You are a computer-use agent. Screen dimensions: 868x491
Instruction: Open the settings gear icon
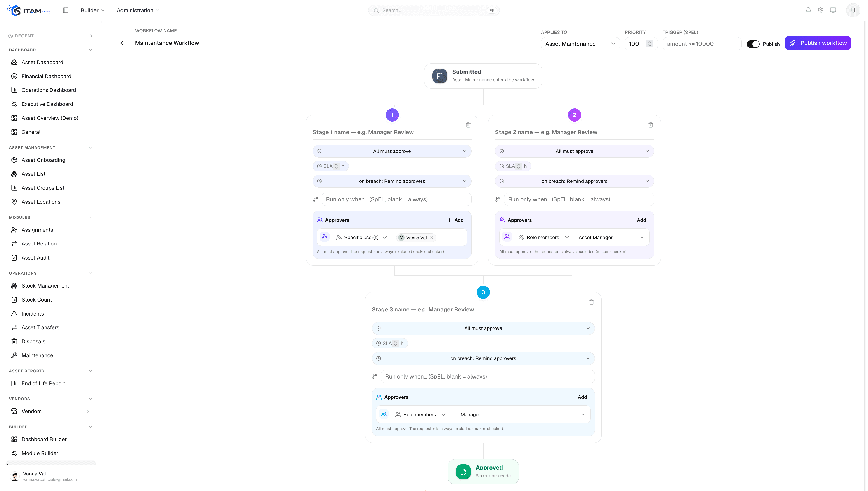tap(820, 10)
